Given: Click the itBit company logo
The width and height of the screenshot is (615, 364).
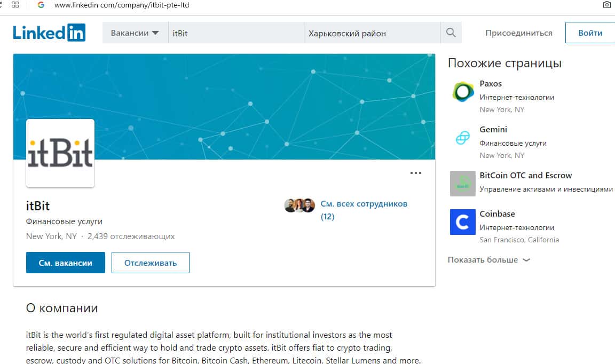Looking at the screenshot, I should pyautogui.click(x=60, y=153).
